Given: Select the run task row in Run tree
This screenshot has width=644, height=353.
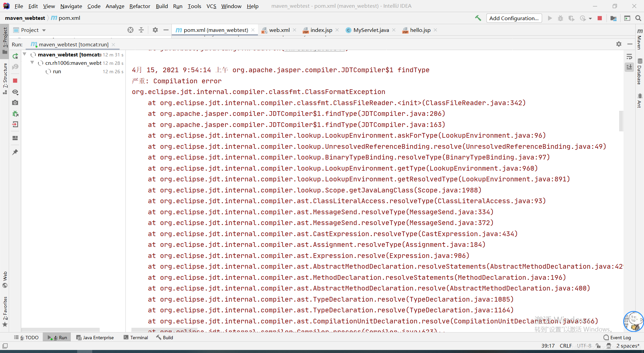Looking at the screenshot, I should (x=74, y=71).
